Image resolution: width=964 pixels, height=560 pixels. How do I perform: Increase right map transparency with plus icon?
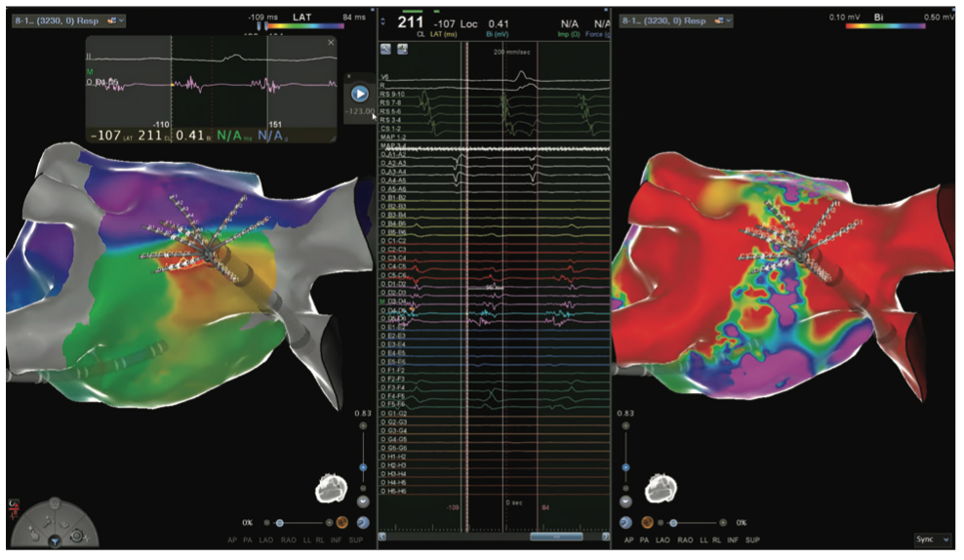coord(722,523)
